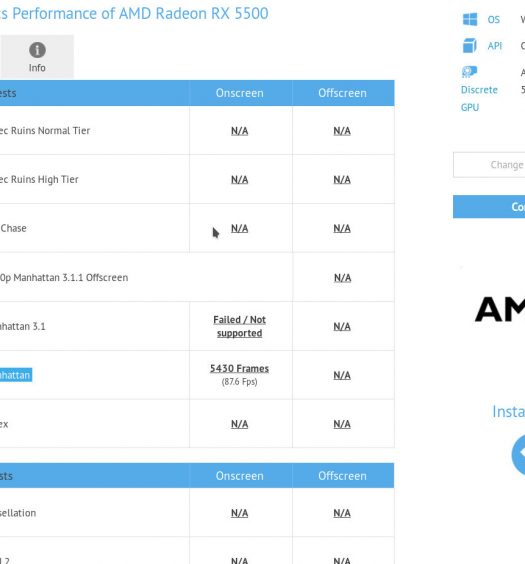Click the blue Compare button
The image size is (525, 564).
click(489, 206)
